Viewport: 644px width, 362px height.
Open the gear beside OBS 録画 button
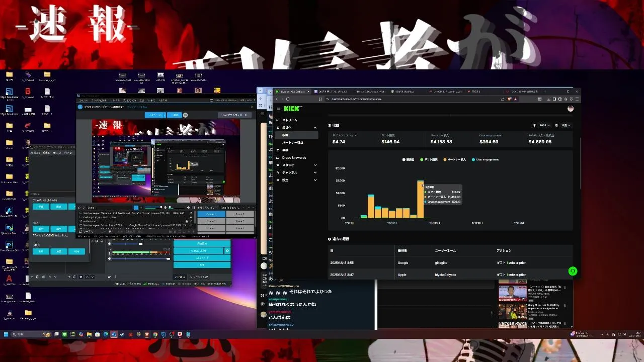pos(185,115)
